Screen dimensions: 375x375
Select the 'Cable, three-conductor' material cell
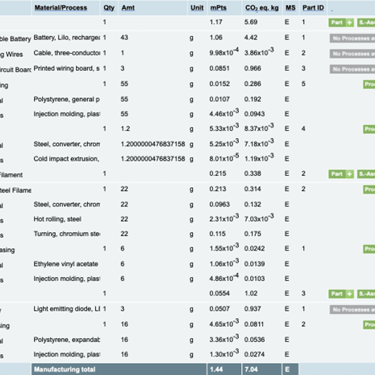click(67, 53)
